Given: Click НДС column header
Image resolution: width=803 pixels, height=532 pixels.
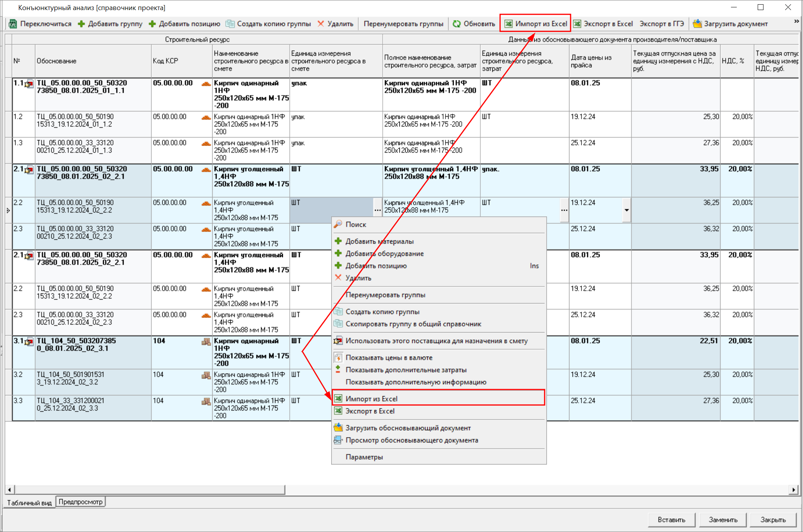Looking at the screenshot, I should point(737,61).
